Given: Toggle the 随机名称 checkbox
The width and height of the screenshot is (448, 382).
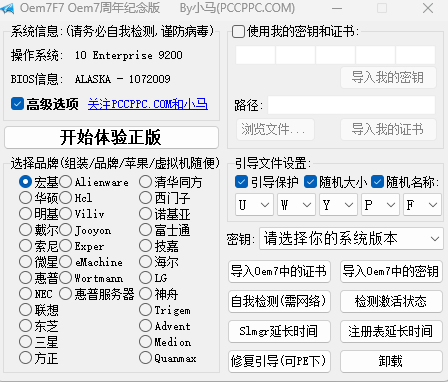Looking at the screenshot, I should [x=377, y=182].
